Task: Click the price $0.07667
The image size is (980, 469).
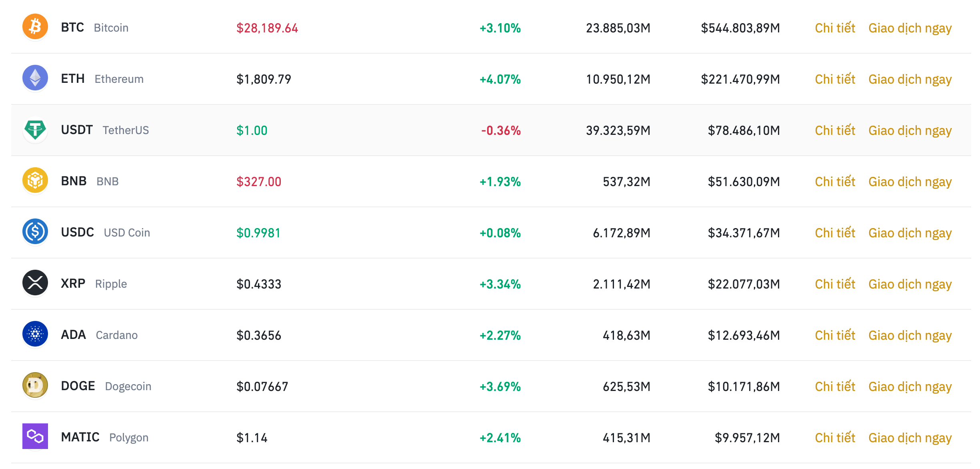Action: click(262, 387)
